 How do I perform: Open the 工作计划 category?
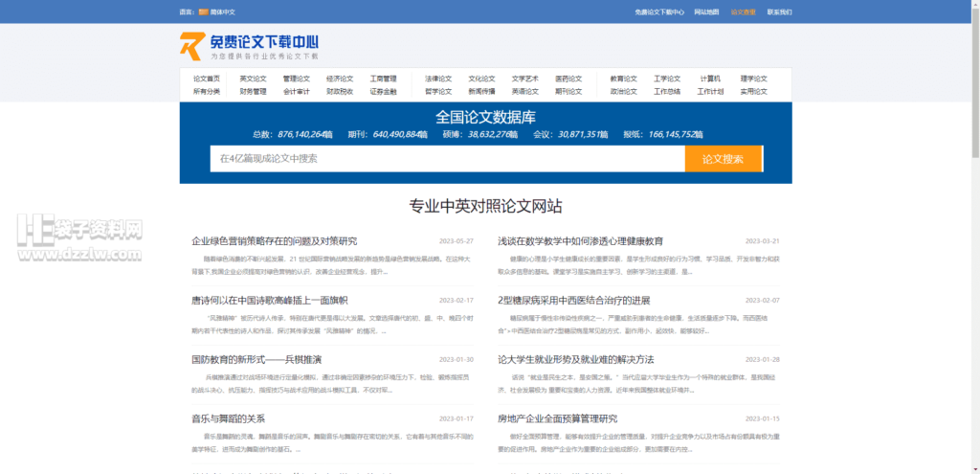711,91
